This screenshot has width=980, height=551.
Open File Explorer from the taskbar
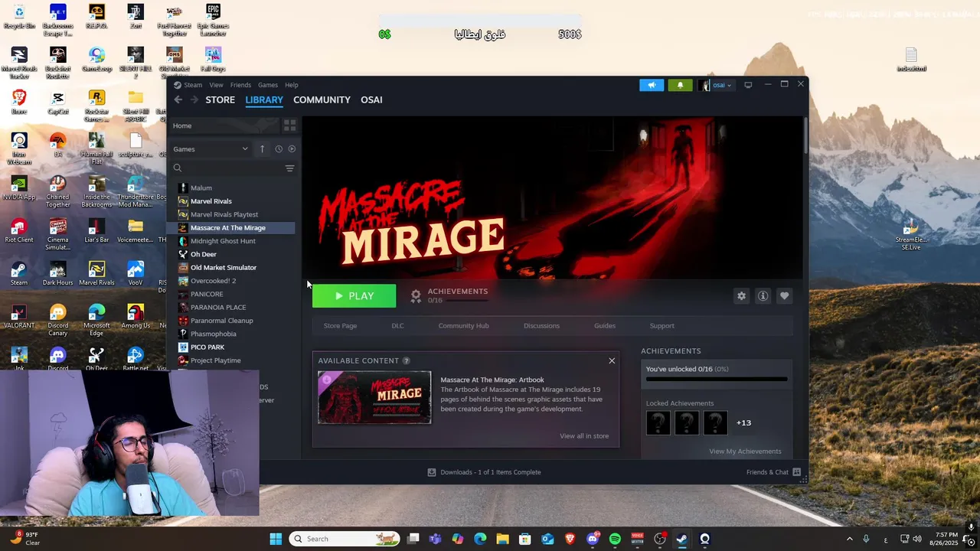[502, 539]
